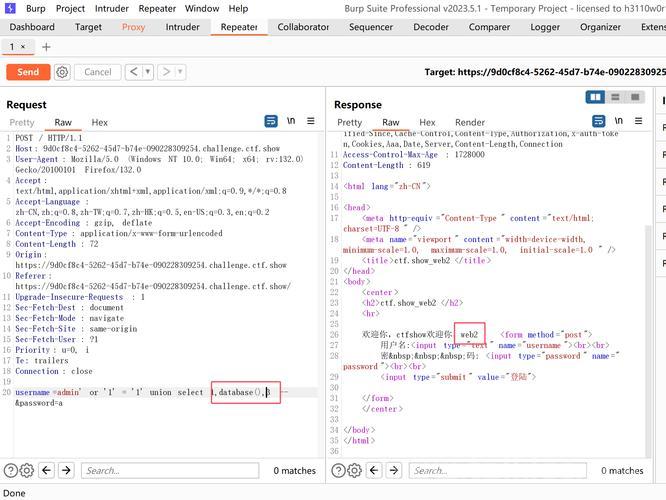Open the Project menu

pyautogui.click(x=71, y=8)
